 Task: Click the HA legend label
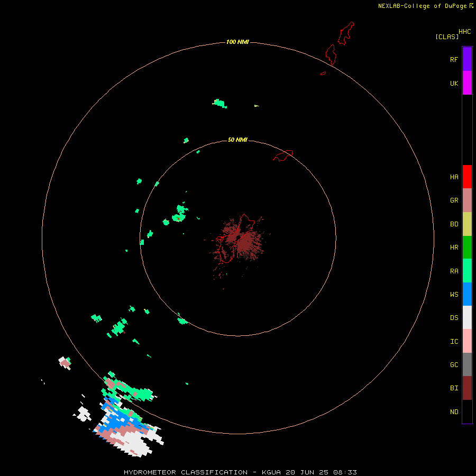(x=454, y=177)
